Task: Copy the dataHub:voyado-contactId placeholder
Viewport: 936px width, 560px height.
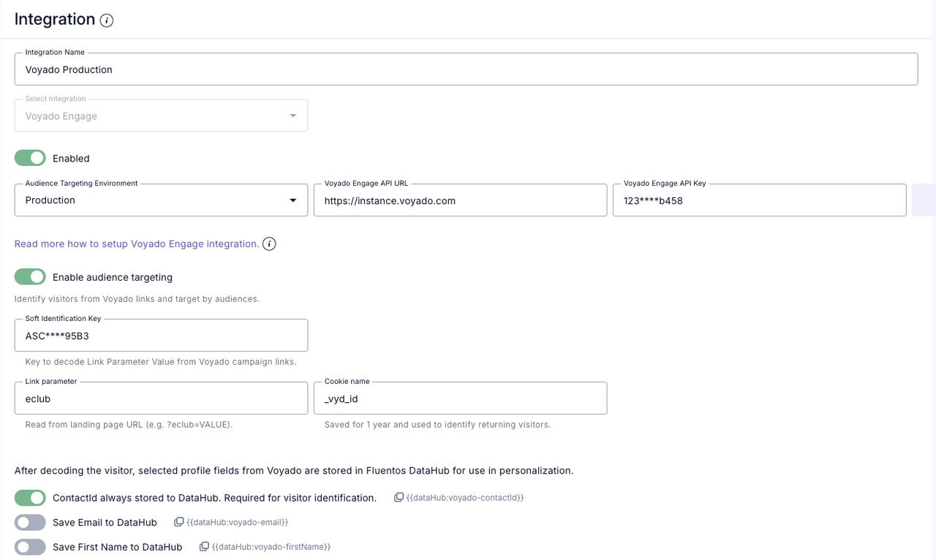Action: click(399, 497)
